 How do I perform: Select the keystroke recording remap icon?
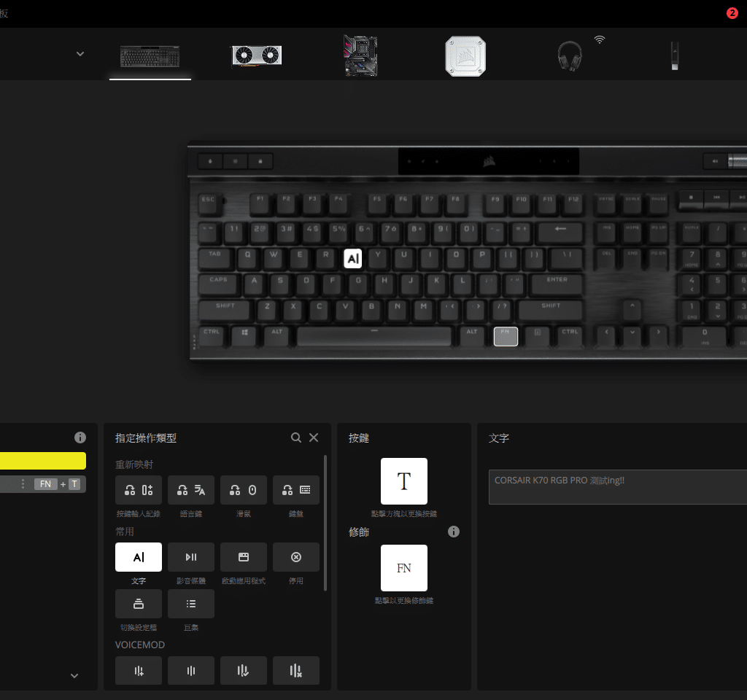pos(138,490)
